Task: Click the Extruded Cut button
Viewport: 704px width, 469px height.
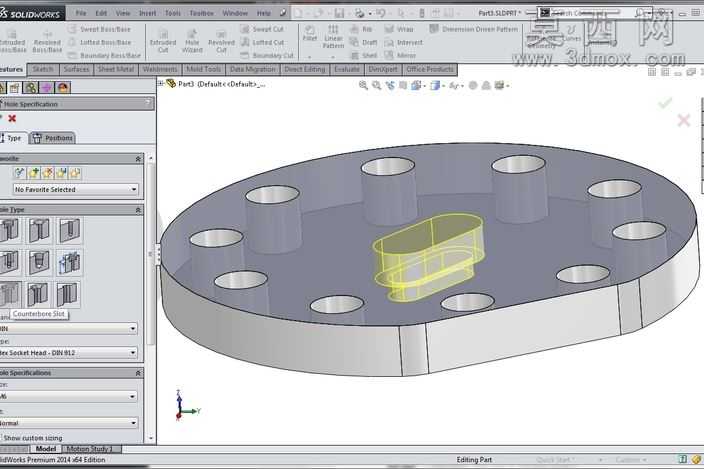Action: (x=163, y=41)
